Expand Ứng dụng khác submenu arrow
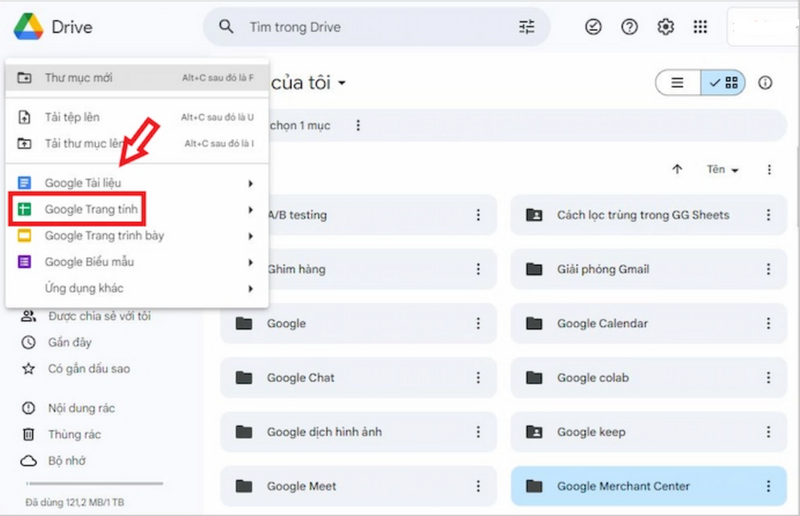Screen dimensions: 800x516 (251, 289)
